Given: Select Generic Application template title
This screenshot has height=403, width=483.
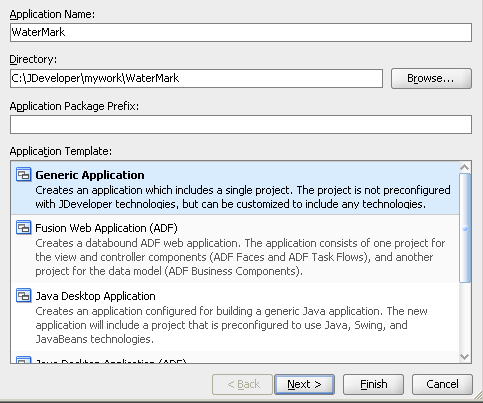Looking at the screenshot, I should [90, 175].
